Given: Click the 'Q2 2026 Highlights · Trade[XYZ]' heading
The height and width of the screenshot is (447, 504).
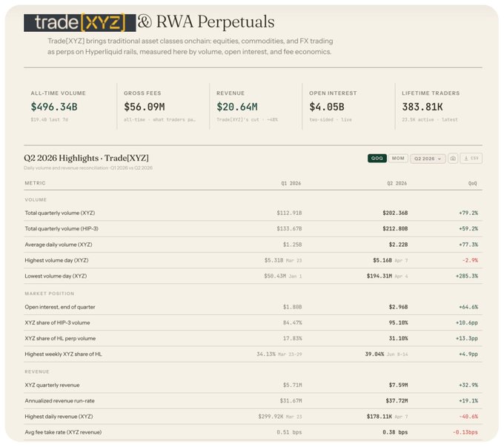Looking at the screenshot, I should (x=86, y=158).
